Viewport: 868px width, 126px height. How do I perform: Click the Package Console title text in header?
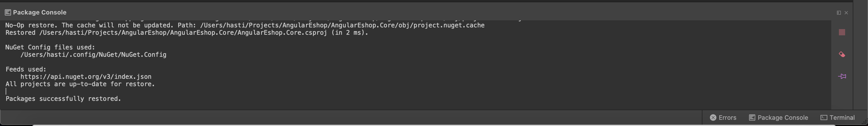pos(40,12)
